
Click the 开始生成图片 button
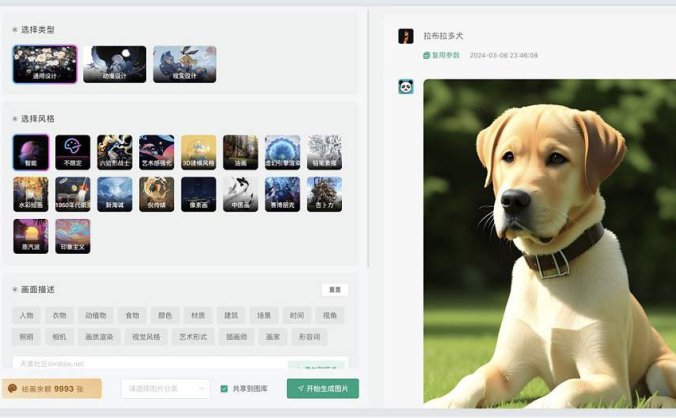(x=322, y=388)
